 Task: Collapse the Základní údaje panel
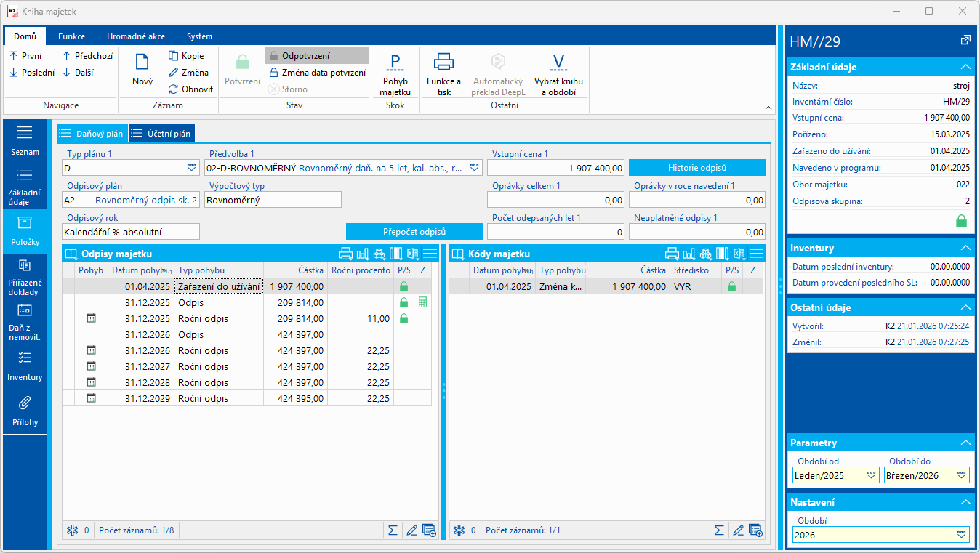click(965, 67)
